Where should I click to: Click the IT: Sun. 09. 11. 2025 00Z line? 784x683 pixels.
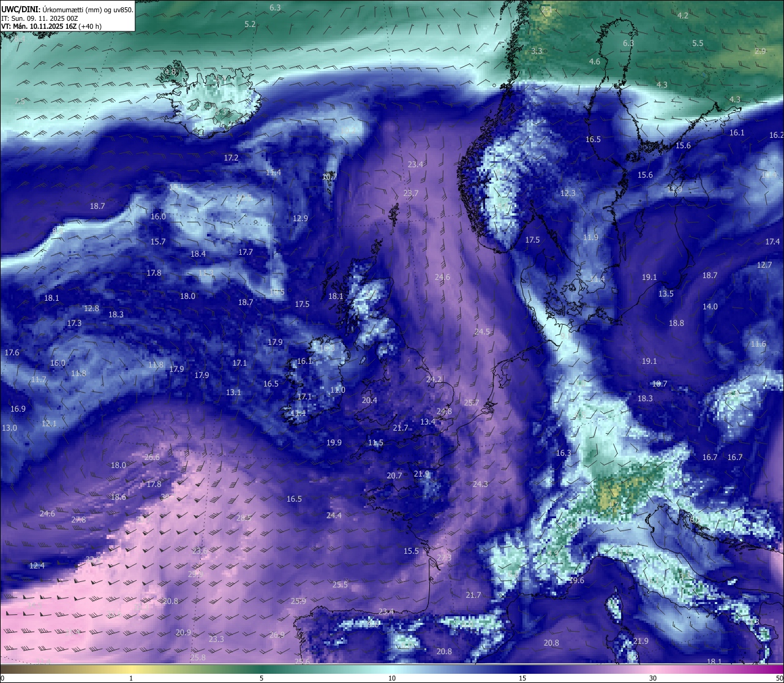(x=39, y=18)
